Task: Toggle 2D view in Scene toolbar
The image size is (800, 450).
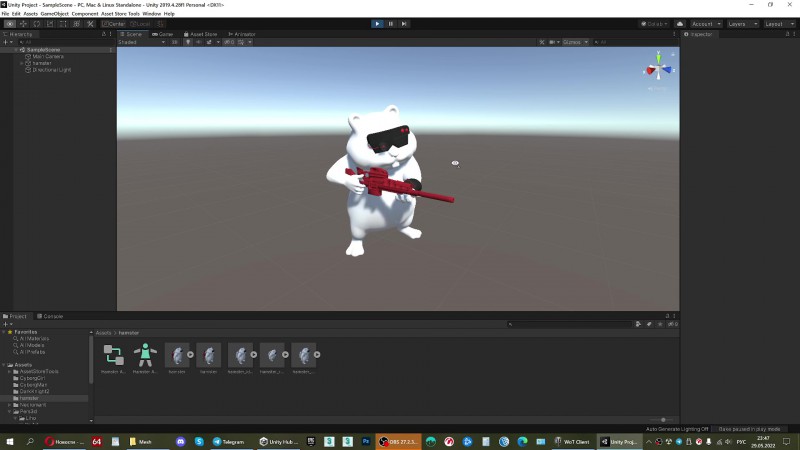Action: [174, 42]
